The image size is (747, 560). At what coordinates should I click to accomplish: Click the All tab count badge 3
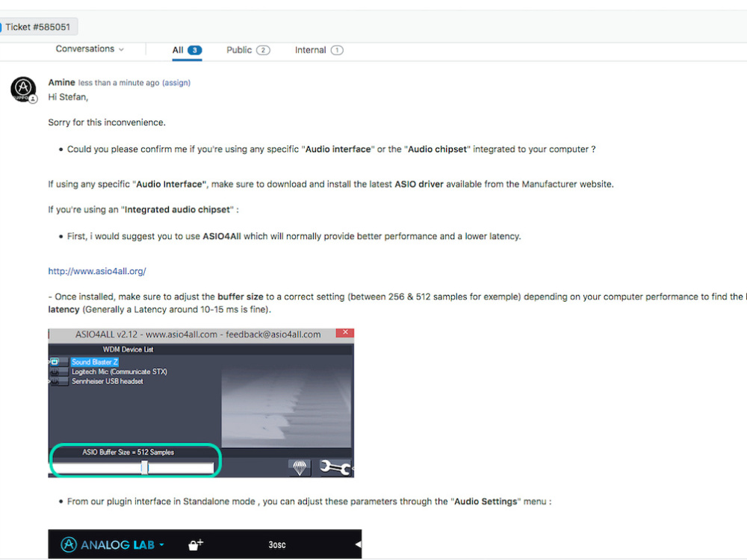pos(195,50)
